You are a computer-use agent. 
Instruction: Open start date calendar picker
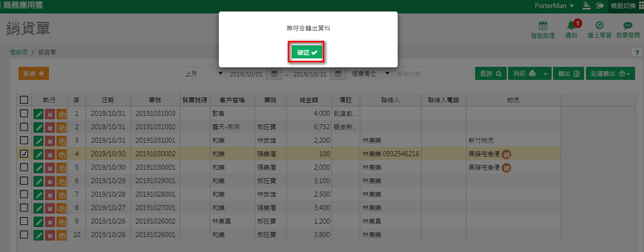pyautogui.click(x=274, y=74)
